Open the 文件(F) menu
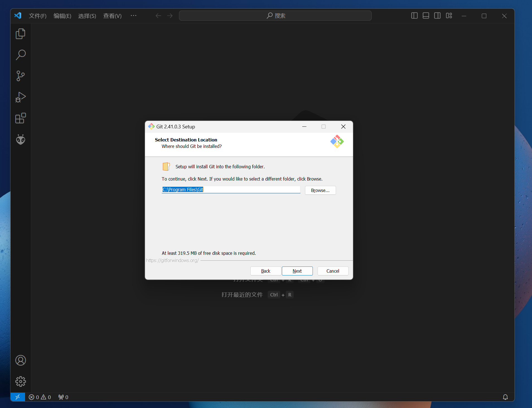This screenshot has width=532, height=408. coord(38,16)
